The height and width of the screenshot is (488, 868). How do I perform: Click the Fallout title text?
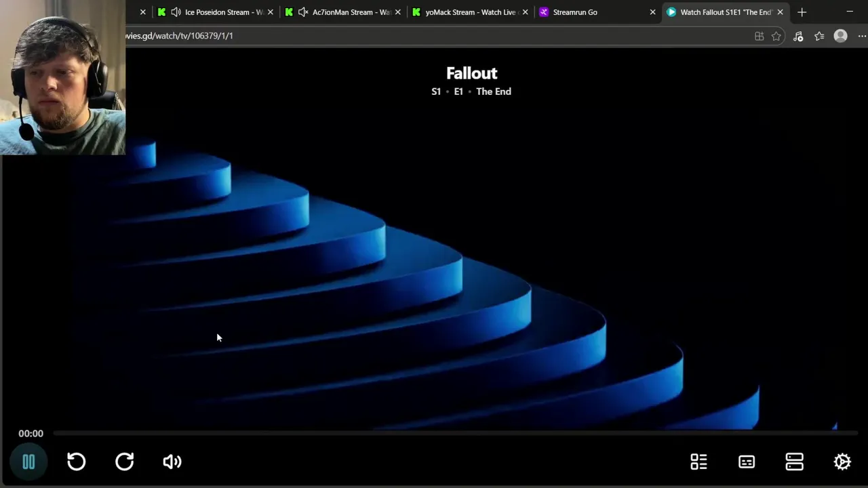click(471, 73)
